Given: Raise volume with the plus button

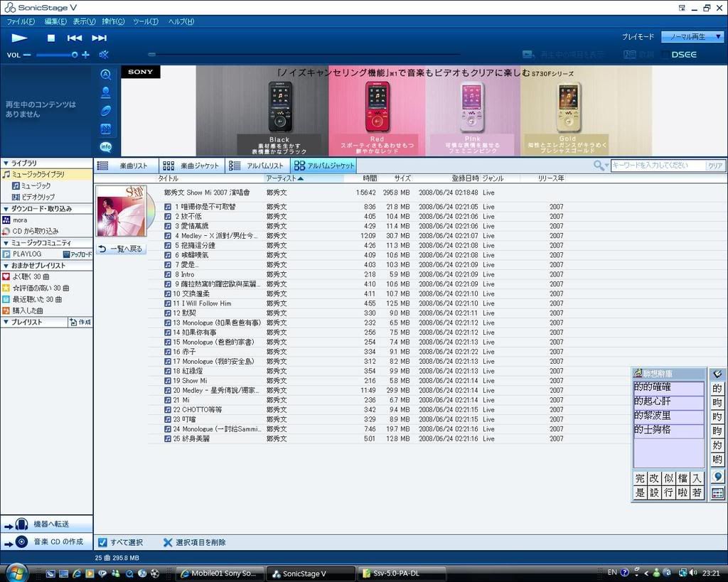Looking at the screenshot, I should [x=85, y=55].
